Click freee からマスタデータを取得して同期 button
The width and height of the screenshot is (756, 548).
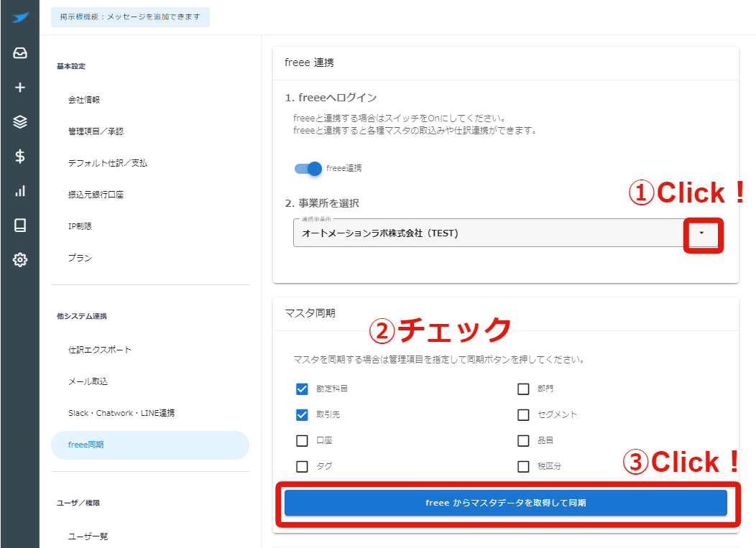point(506,503)
